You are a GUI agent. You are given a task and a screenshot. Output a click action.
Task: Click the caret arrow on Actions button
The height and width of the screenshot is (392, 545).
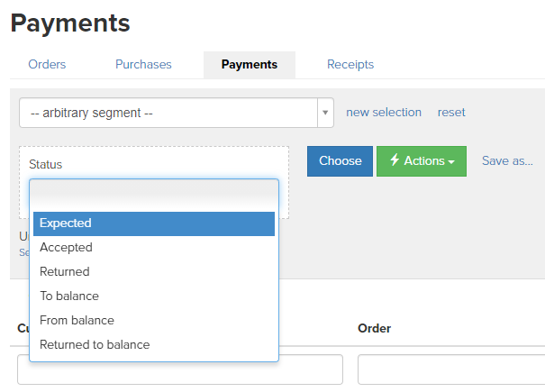click(451, 162)
